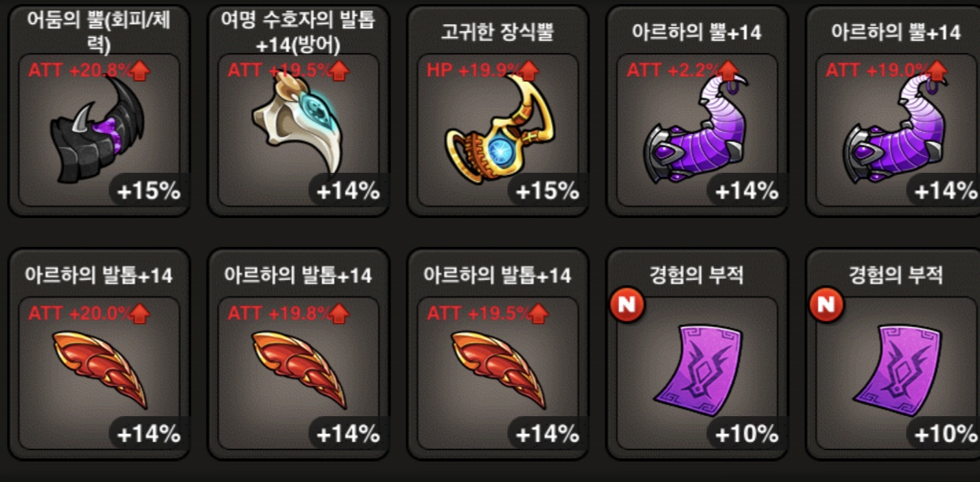Click the 여명 수호자의 발톱+14(방어) title text
The image size is (980, 482).
pyautogui.click(x=299, y=32)
